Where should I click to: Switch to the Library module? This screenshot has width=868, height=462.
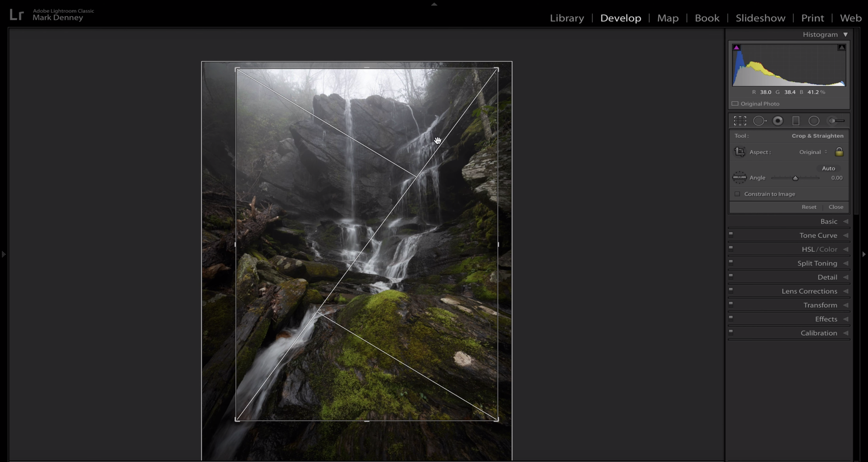pos(567,18)
